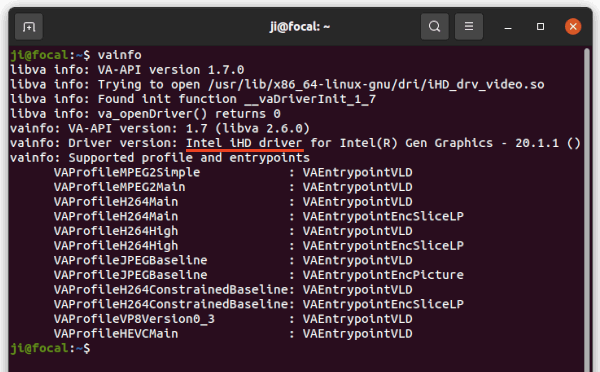Click the VAEntrypointEncPicture text
The height and width of the screenshot is (372, 600).
tap(383, 275)
